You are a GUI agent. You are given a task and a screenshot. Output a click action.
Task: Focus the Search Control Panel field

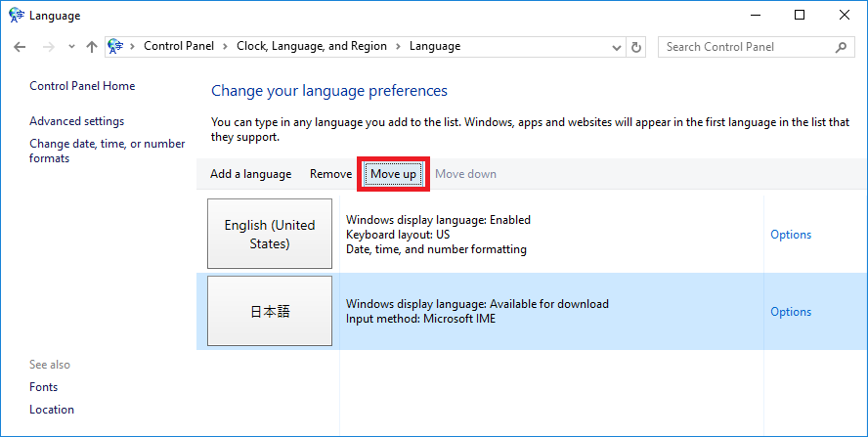tap(757, 47)
